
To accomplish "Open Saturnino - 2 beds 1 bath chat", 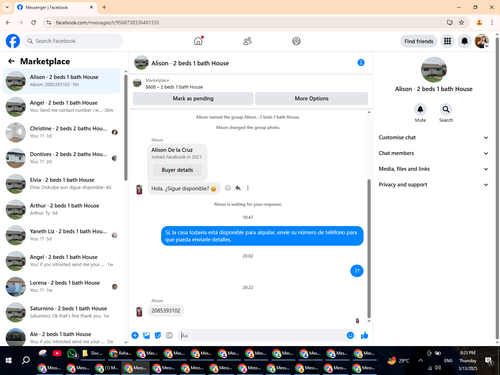I will (62, 312).
